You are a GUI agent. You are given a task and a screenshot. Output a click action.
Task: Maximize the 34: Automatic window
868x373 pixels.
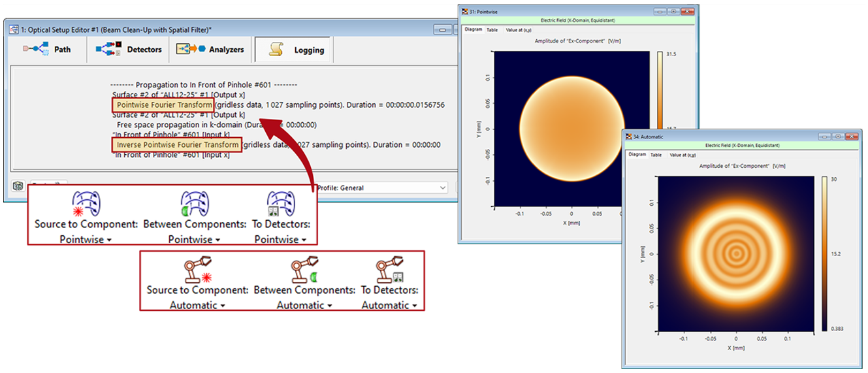[838, 137]
